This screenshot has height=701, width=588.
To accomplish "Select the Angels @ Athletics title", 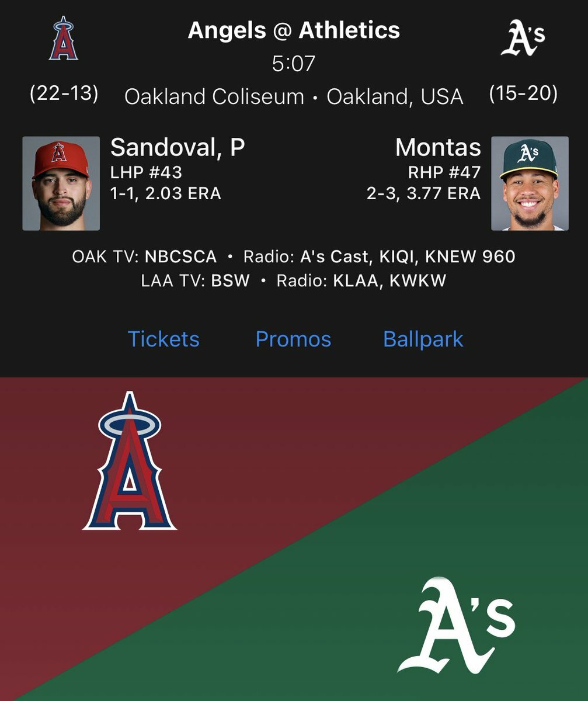I will [294, 30].
